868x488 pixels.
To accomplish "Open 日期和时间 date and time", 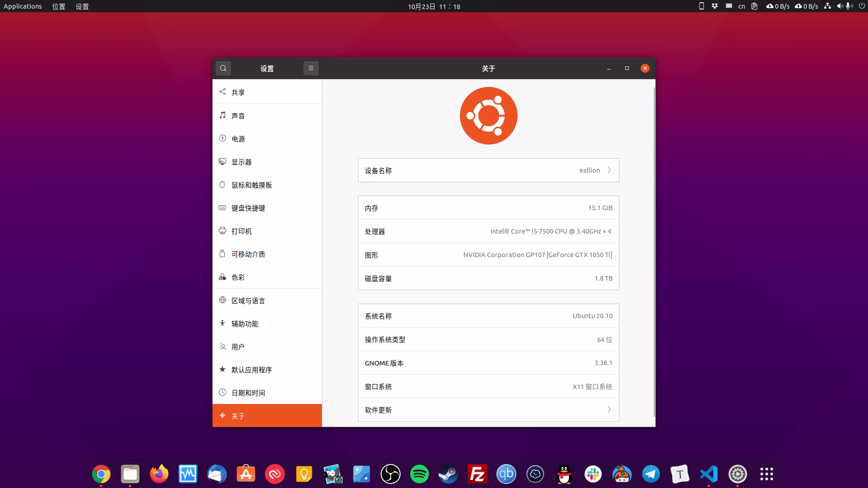I will point(267,393).
